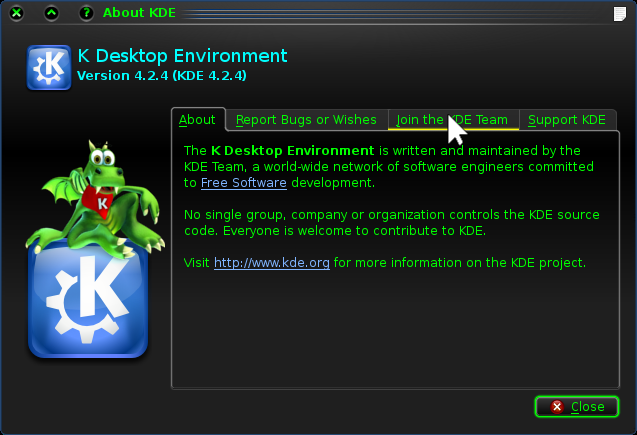Click the 'No single group, company' paragraph

pos(392,223)
